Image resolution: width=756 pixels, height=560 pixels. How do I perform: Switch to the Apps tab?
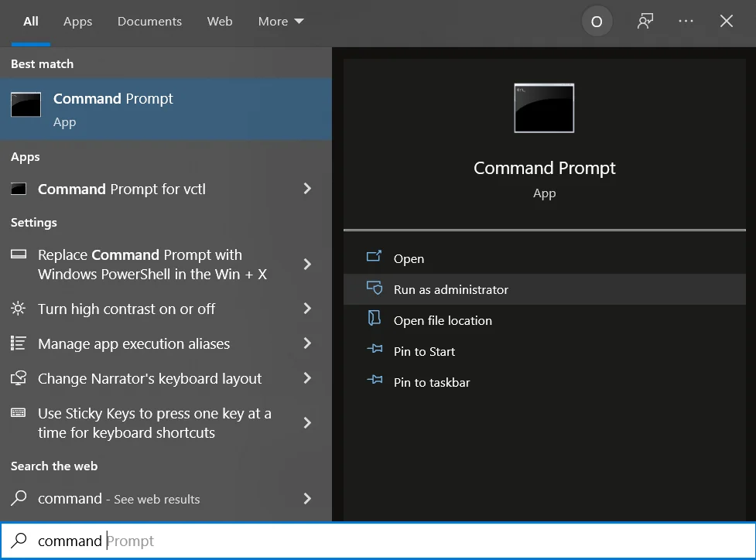pyautogui.click(x=77, y=22)
